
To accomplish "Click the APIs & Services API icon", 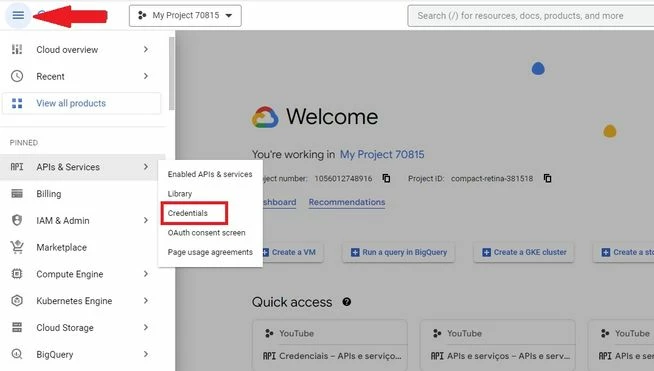I will [17, 167].
